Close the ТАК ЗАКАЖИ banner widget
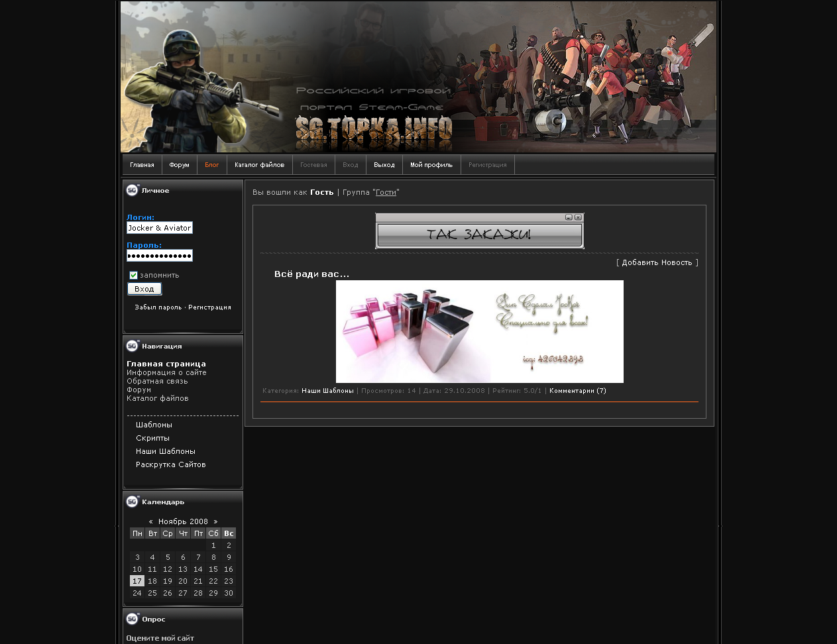The image size is (837, 644). [x=578, y=217]
